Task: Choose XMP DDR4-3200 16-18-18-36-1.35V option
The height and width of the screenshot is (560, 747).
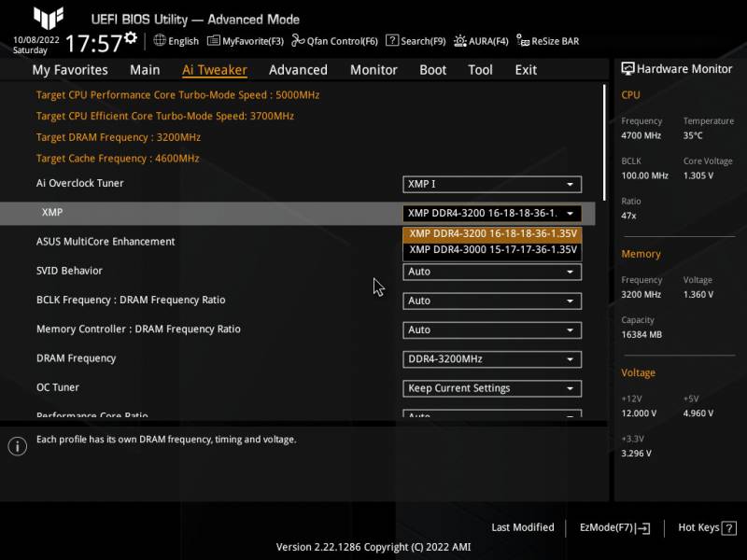Action: [492, 234]
